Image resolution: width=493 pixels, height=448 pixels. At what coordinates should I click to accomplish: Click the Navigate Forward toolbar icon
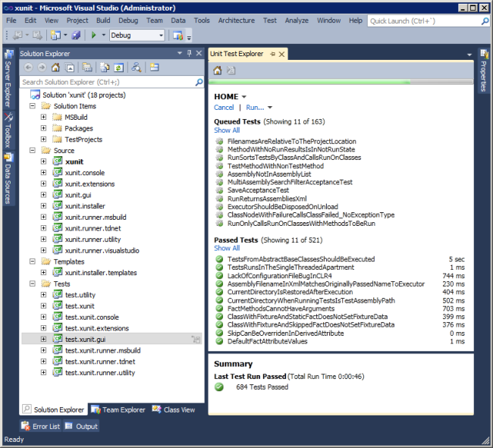37,35
